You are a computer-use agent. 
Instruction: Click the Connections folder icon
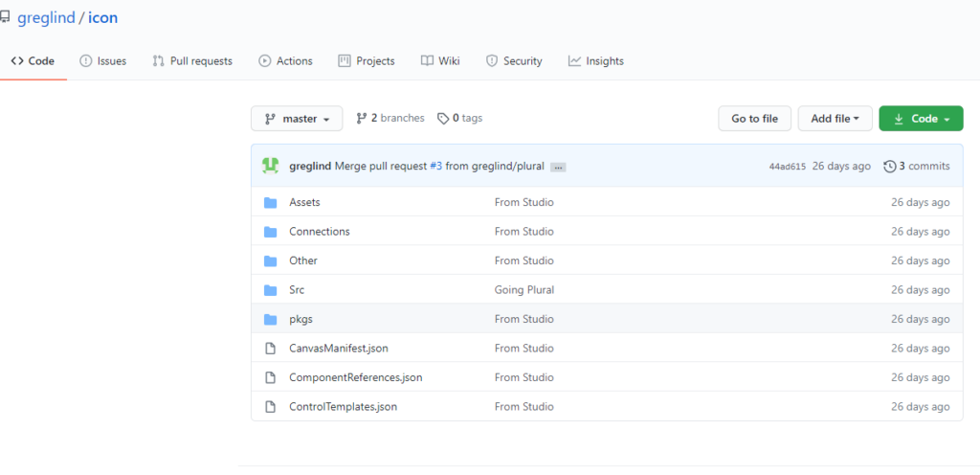point(270,232)
